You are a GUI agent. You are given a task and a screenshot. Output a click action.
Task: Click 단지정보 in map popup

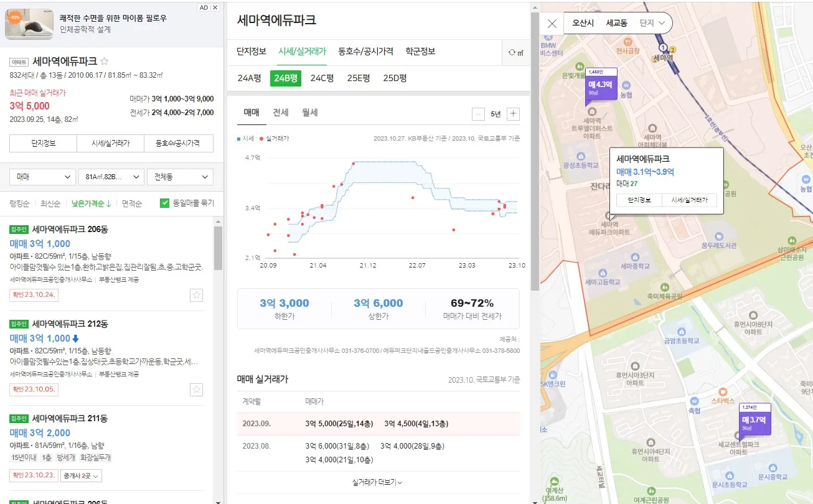[639, 200]
